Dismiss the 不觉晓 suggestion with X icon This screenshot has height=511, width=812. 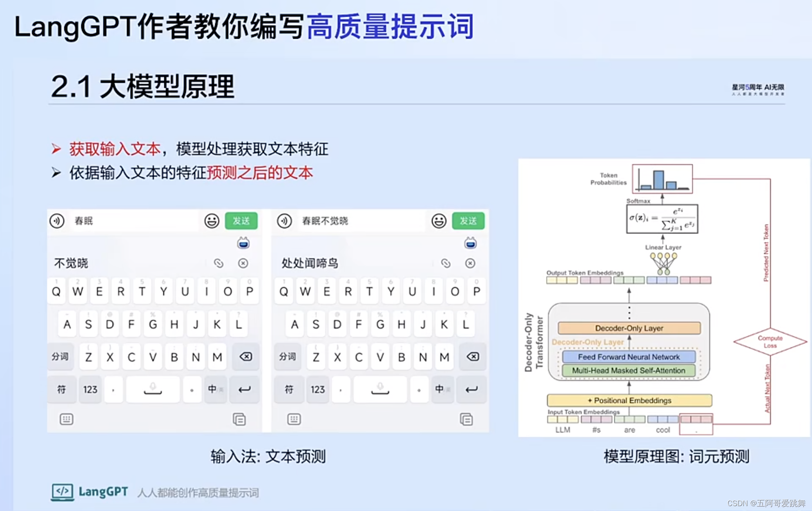tap(243, 263)
